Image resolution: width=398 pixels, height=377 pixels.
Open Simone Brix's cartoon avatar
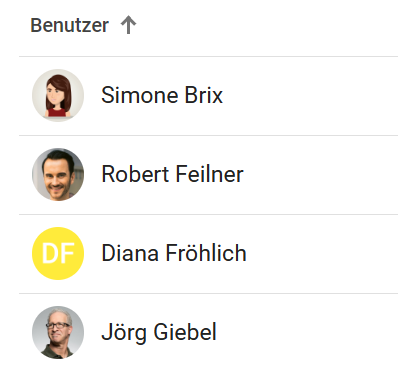[x=58, y=95]
